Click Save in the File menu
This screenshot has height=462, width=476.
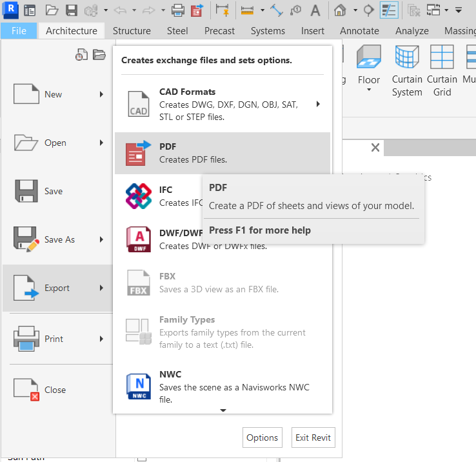click(x=57, y=191)
